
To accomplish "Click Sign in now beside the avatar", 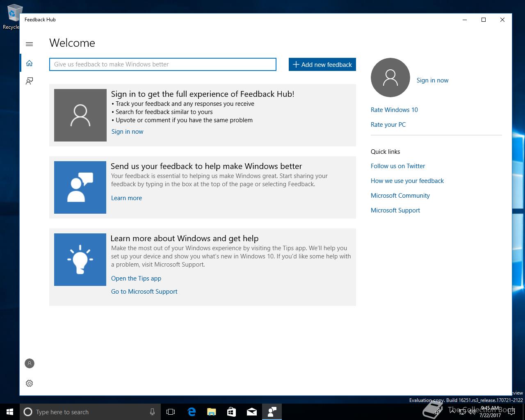I will point(432,80).
